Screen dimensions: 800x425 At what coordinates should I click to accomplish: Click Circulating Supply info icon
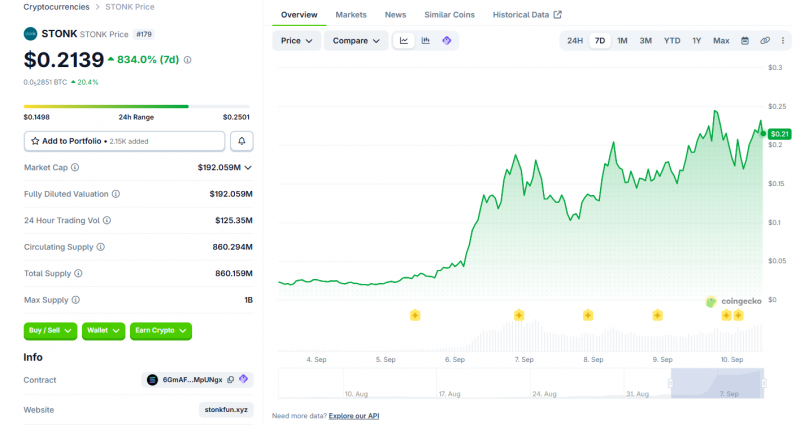[x=101, y=247]
